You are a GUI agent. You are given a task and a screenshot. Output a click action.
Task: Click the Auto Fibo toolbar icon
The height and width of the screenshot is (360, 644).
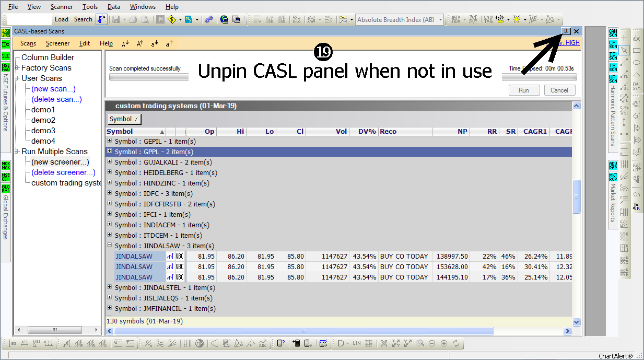[x=456, y=20]
